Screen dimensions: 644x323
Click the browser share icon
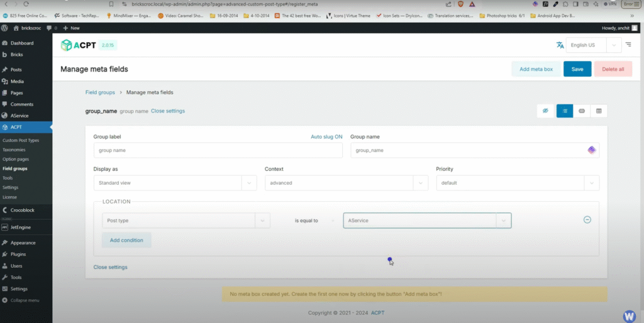pyautogui.click(x=448, y=4)
